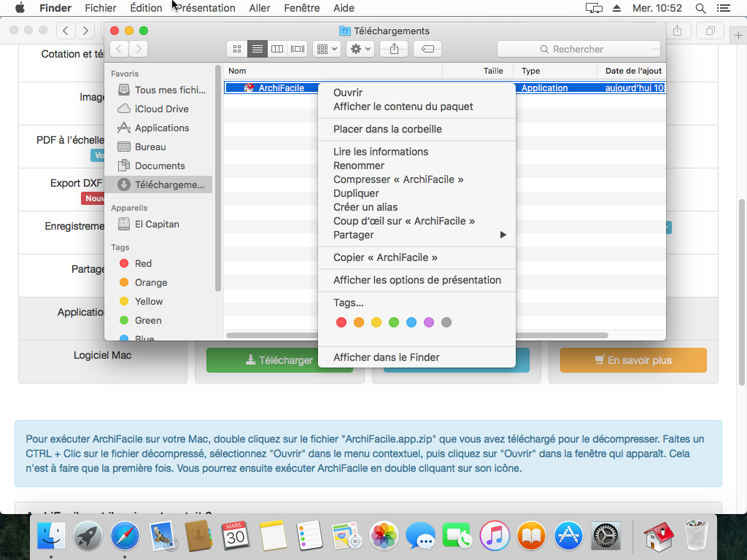Open the arrange items dropdown

pos(326,49)
